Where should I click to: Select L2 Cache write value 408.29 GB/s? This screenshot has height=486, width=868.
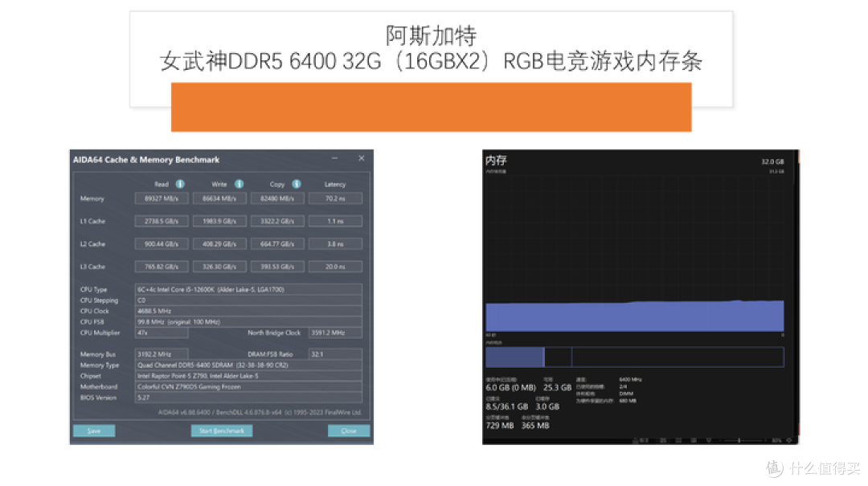pyautogui.click(x=219, y=243)
